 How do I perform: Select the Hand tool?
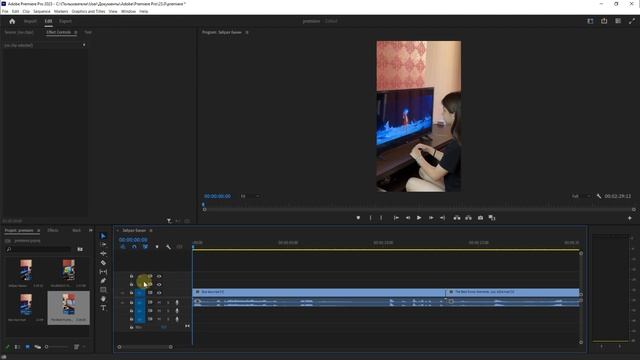coord(103,299)
